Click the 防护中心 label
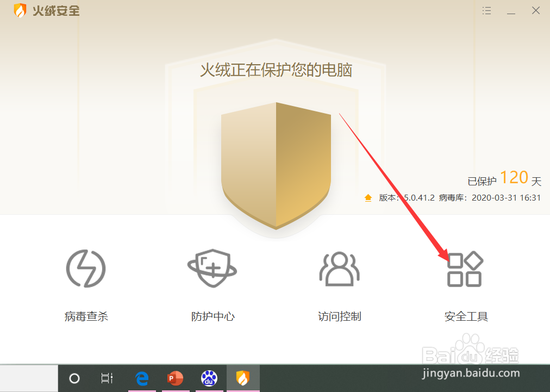 pyautogui.click(x=213, y=316)
